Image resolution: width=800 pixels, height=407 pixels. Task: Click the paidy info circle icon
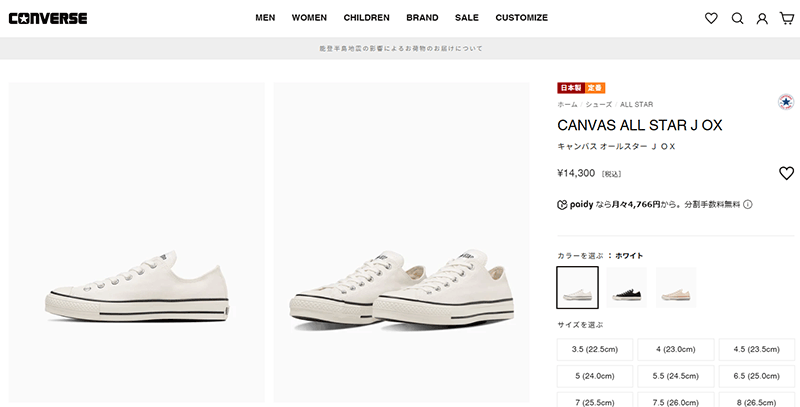tap(748, 204)
